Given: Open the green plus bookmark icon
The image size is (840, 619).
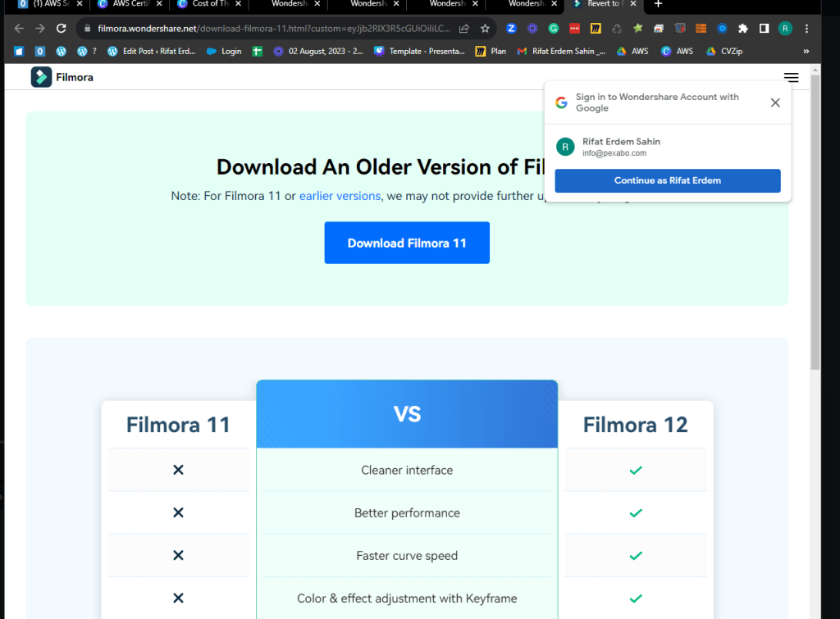Looking at the screenshot, I should [257, 52].
